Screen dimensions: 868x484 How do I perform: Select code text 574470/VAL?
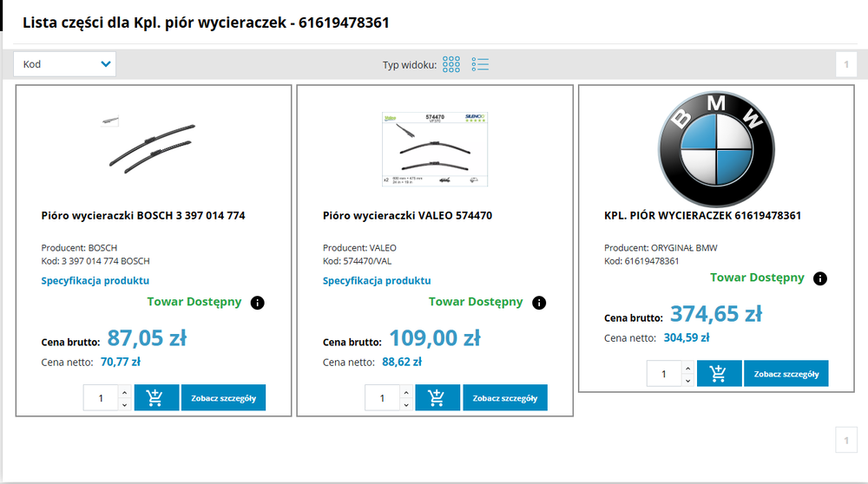(x=367, y=261)
